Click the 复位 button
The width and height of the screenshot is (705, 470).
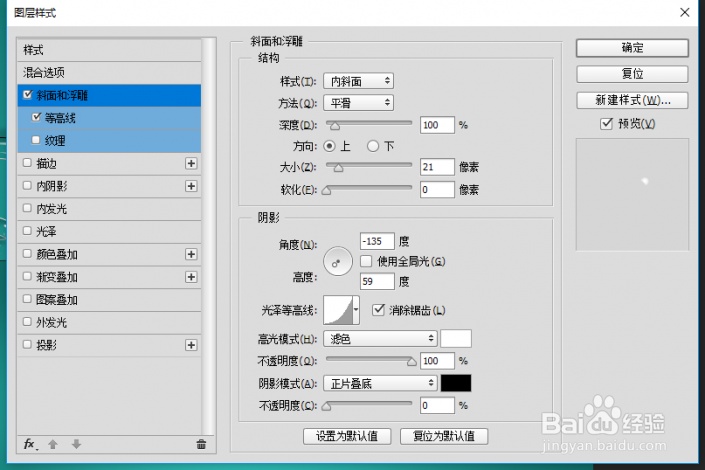click(632, 74)
